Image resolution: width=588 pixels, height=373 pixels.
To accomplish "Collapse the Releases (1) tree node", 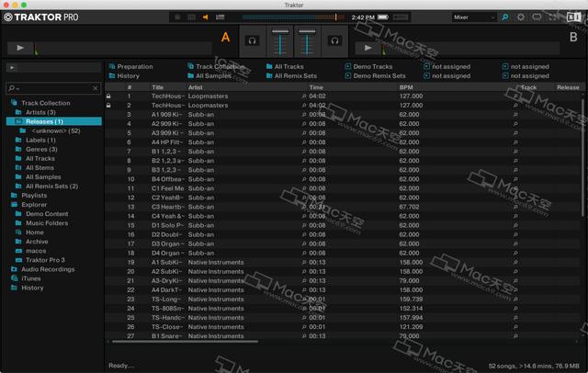I will (x=18, y=121).
